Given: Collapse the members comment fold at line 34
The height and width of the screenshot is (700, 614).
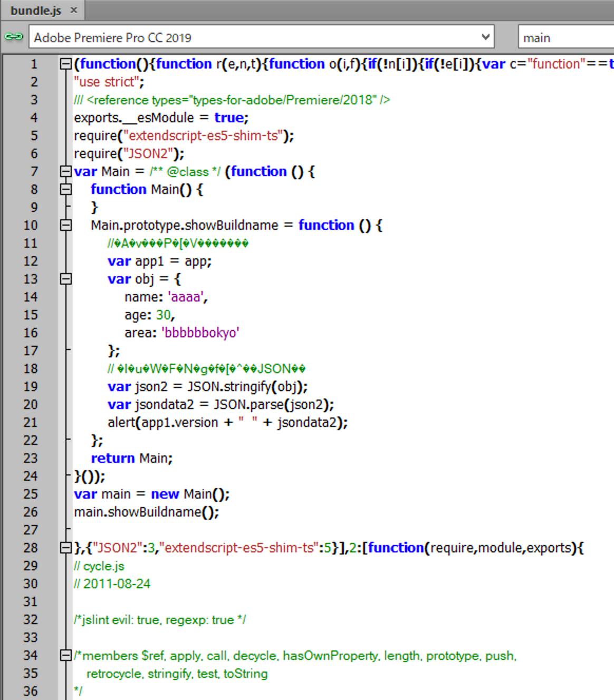Looking at the screenshot, I should (66, 656).
